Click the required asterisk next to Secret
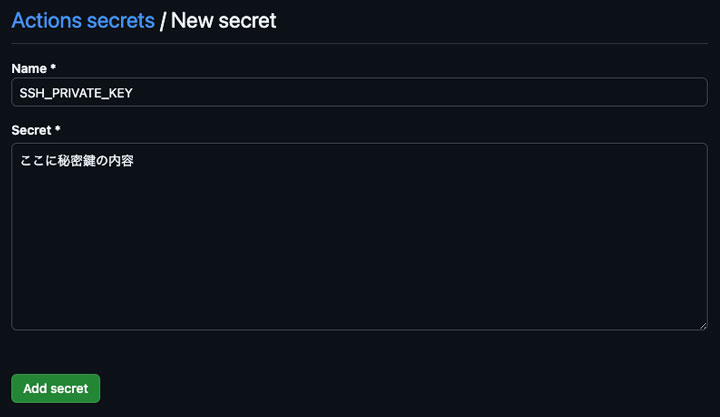The image size is (720, 417). [59, 130]
